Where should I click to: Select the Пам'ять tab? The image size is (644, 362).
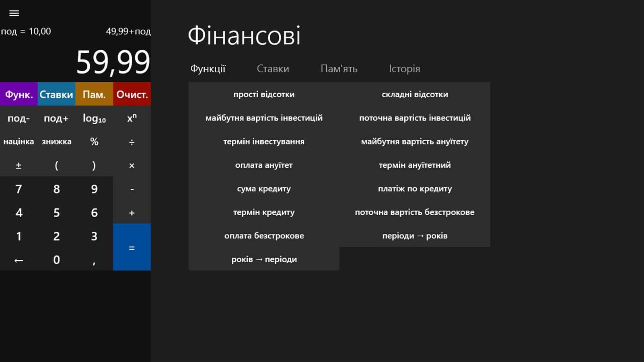(x=339, y=69)
